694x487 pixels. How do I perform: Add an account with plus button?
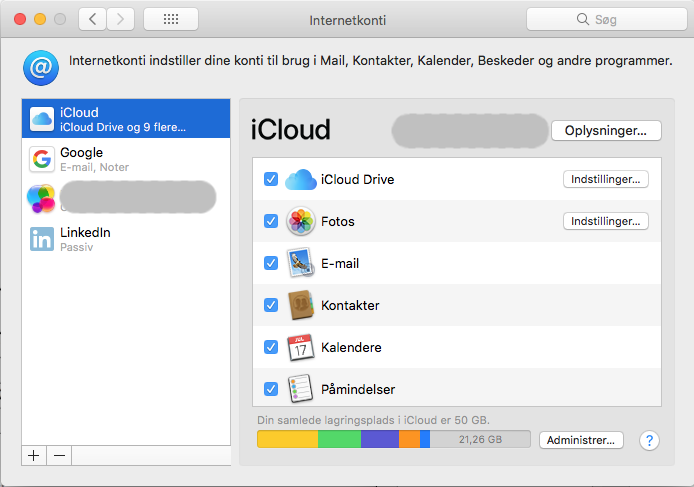pyautogui.click(x=34, y=456)
